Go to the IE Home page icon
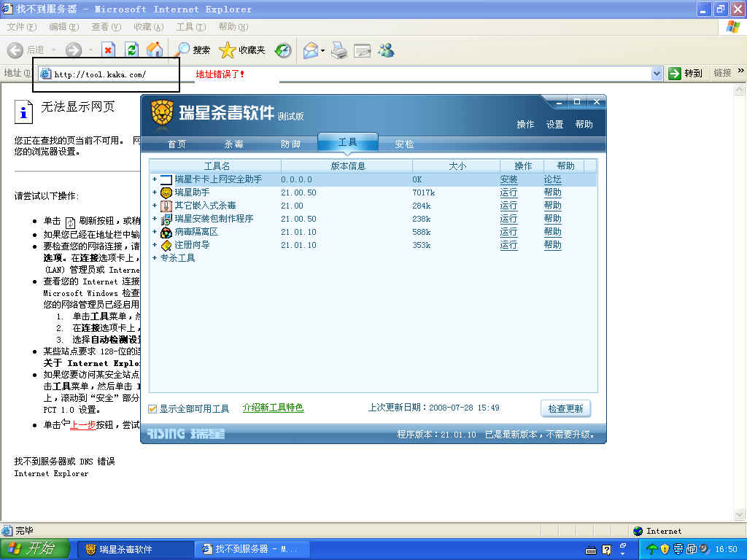Screen dimensions: 747x560 point(154,50)
